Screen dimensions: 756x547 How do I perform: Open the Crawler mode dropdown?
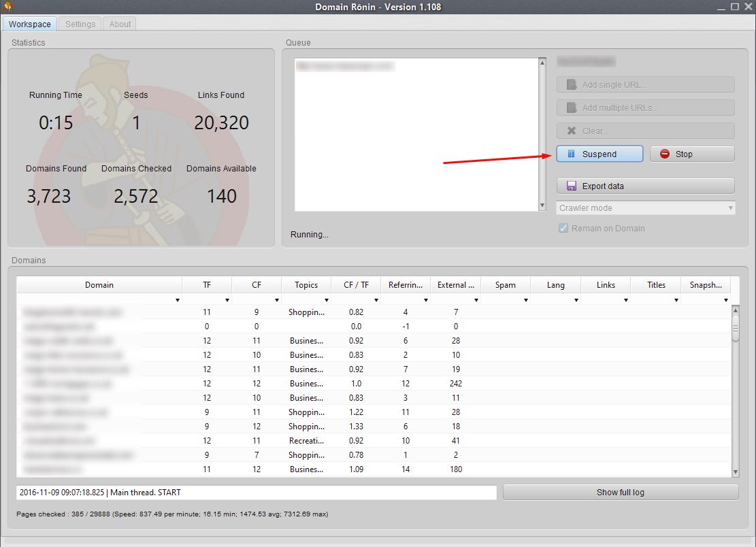click(x=645, y=208)
